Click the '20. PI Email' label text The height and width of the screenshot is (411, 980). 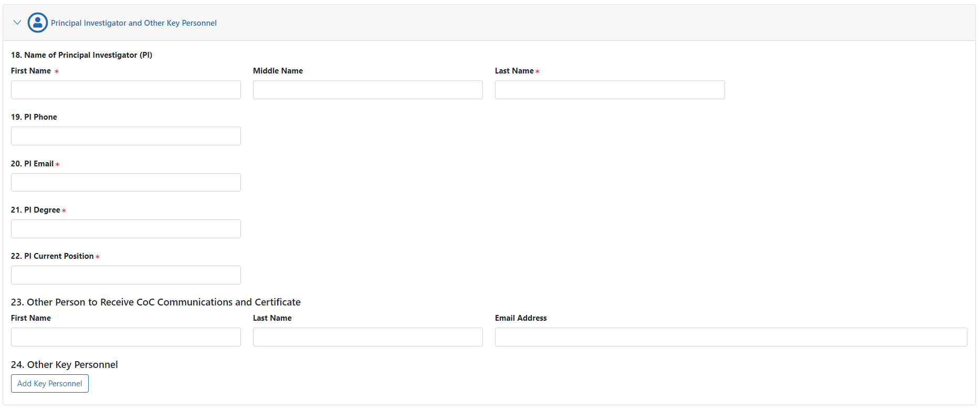tap(33, 164)
